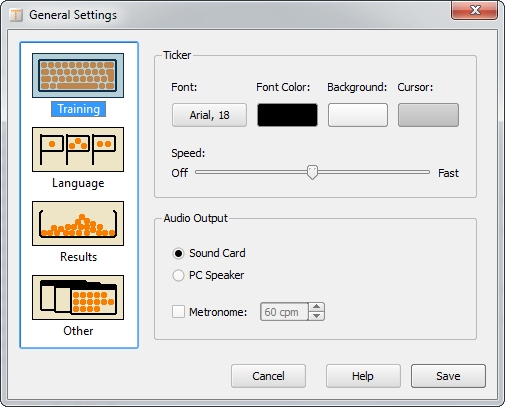
Task: Change the white Background color swatch
Action: 358,115
